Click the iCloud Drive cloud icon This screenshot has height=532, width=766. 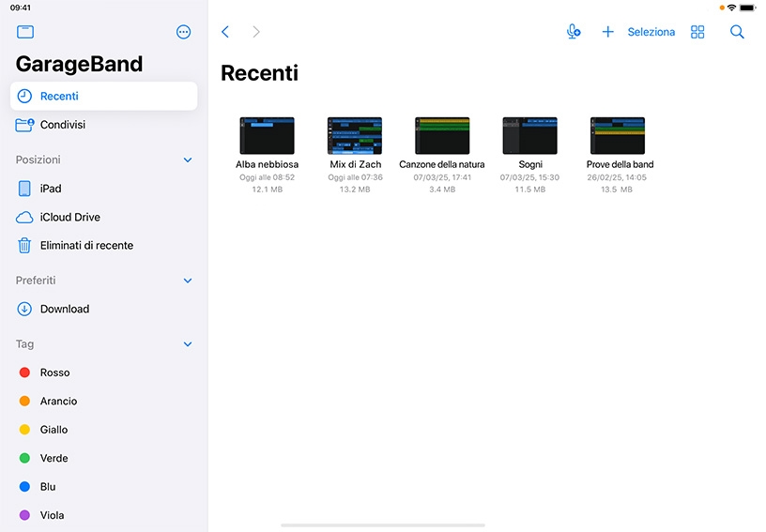pyautogui.click(x=24, y=217)
